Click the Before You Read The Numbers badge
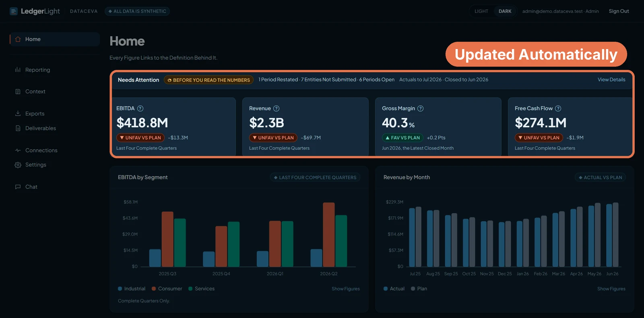644x318 pixels. point(208,80)
